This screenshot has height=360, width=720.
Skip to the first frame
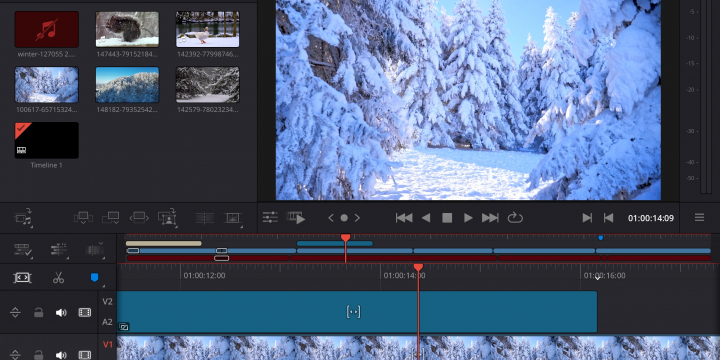404,218
